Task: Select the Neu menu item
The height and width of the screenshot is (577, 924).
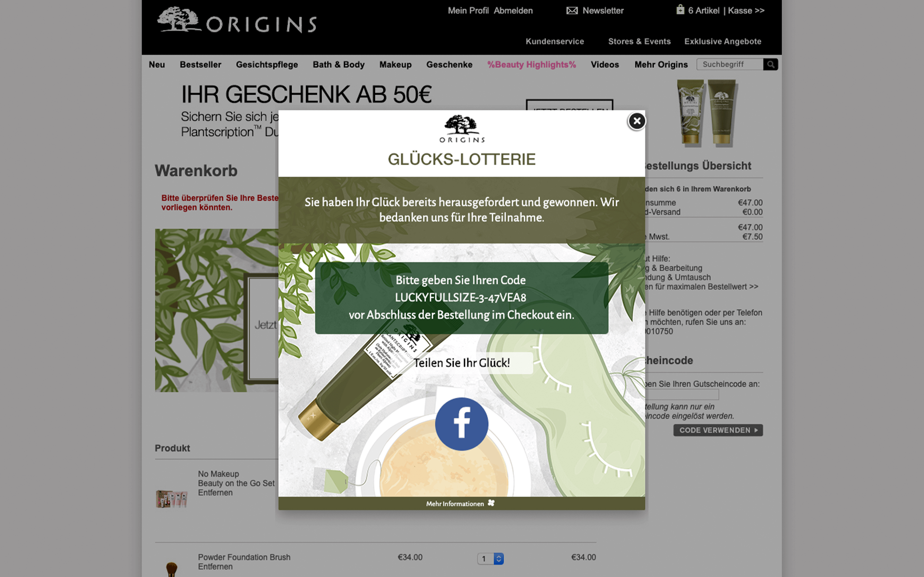Action: (157, 64)
